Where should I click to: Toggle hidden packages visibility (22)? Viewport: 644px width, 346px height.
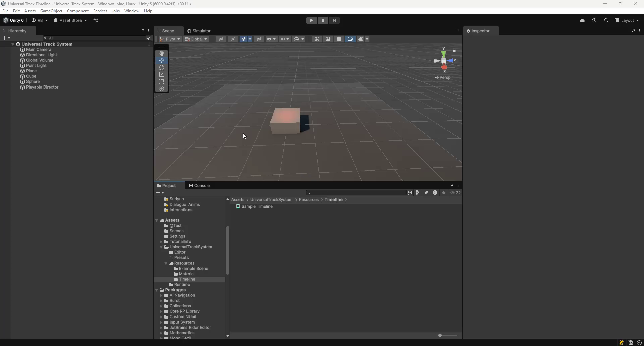pos(455,193)
